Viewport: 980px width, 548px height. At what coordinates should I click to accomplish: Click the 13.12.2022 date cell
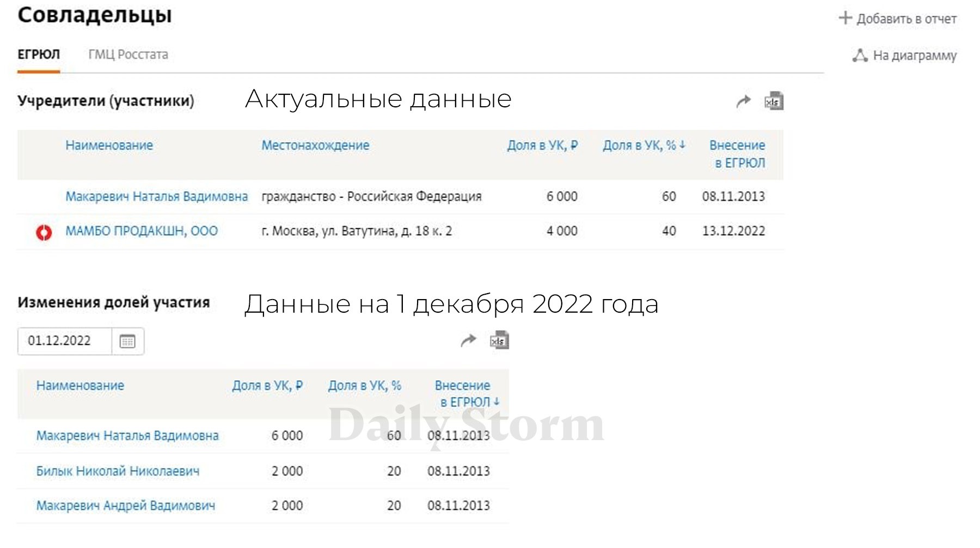[x=733, y=231]
